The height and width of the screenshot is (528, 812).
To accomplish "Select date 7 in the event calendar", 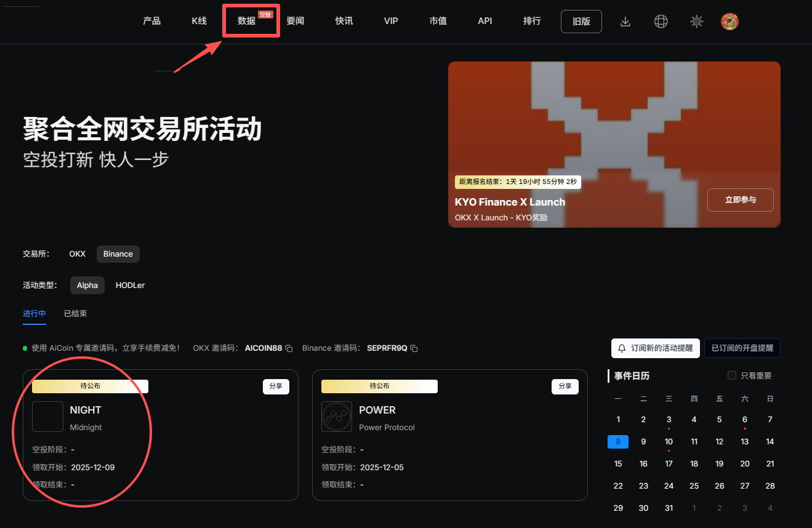I will (770, 420).
